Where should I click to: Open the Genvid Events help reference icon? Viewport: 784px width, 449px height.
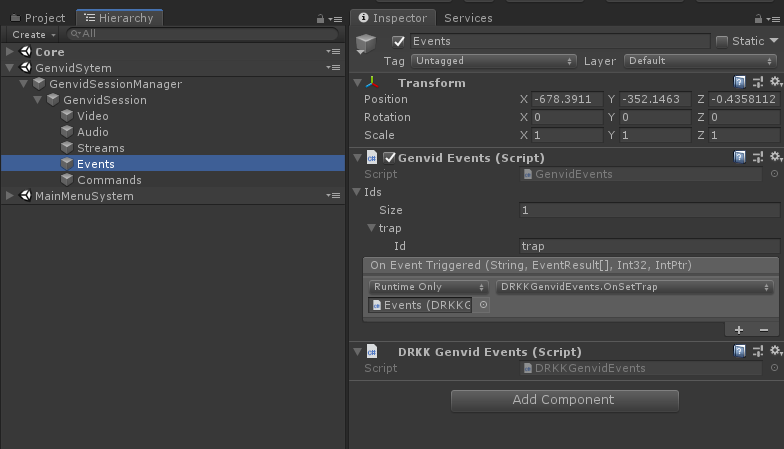(x=739, y=157)
